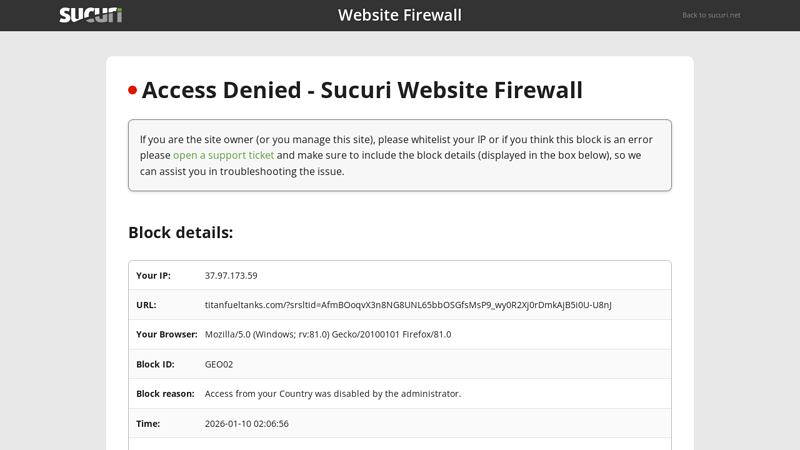Select the IP address value 37.97.173.59
Image resolution: width=800 pixels, height=450 pixels.
(231, 275)
